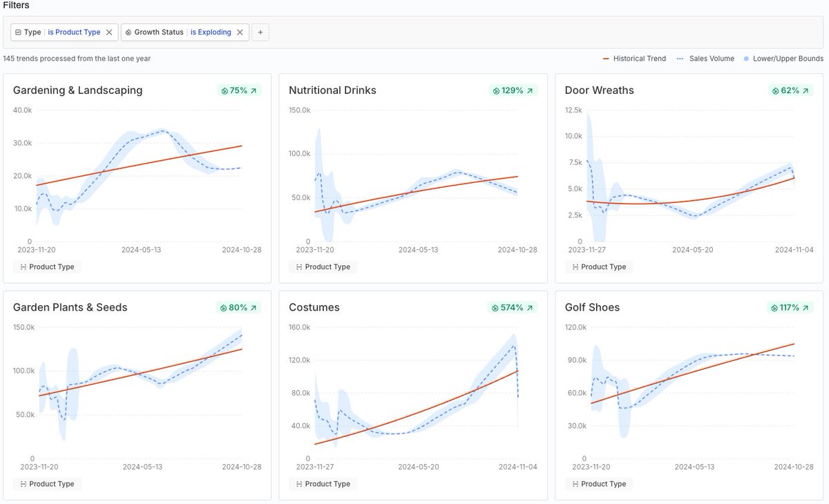Click the 129% growth badge on Nutritional Drinks
Image resolution: width=829 pixels, height=504 pixels.
click(514, 90)
